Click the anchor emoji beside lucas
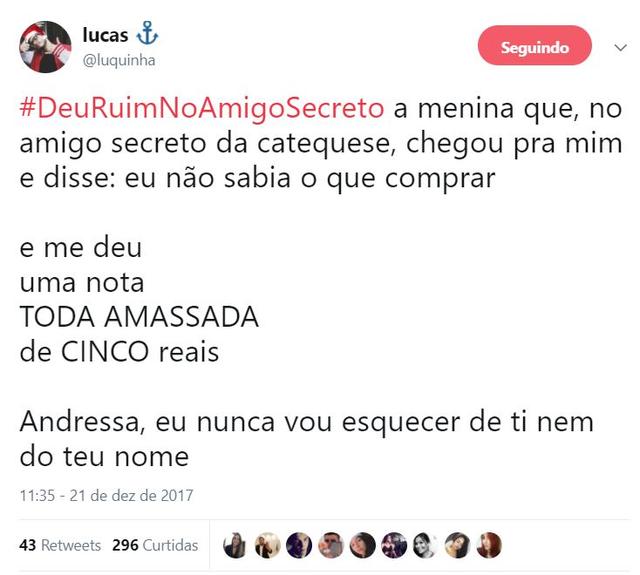640x575 pixels. [148, 35]
